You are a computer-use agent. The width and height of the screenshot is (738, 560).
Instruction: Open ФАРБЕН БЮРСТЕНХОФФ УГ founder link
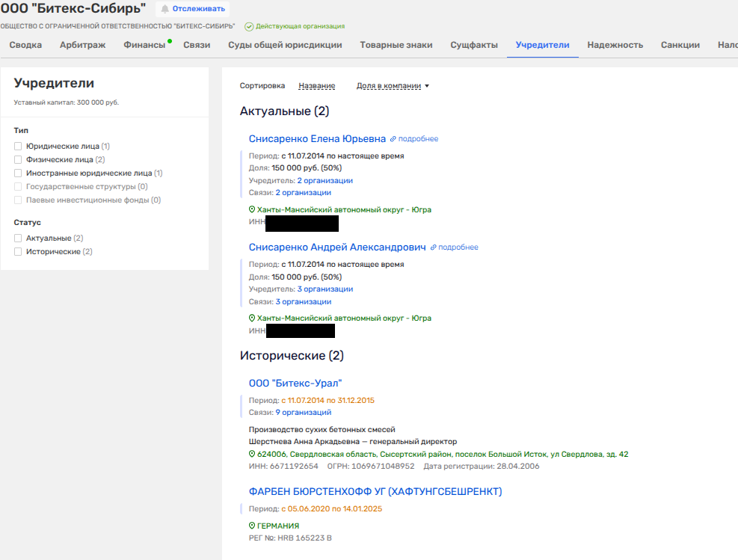coord(375,492)
